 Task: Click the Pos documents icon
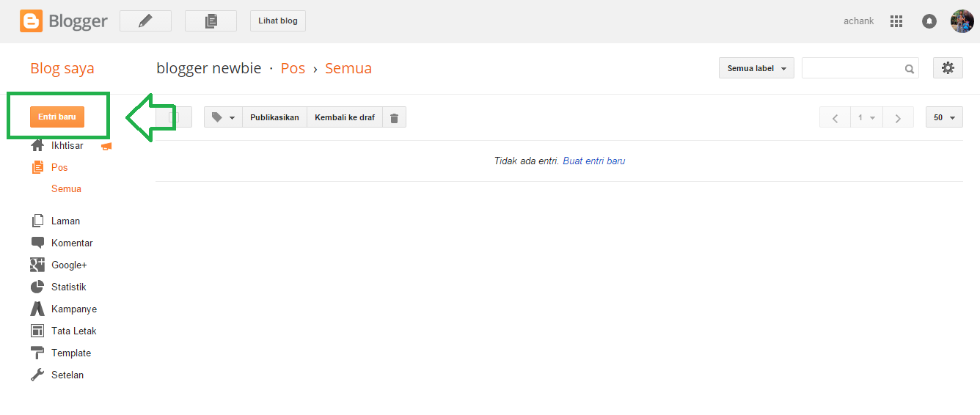(x=37, y=168)
